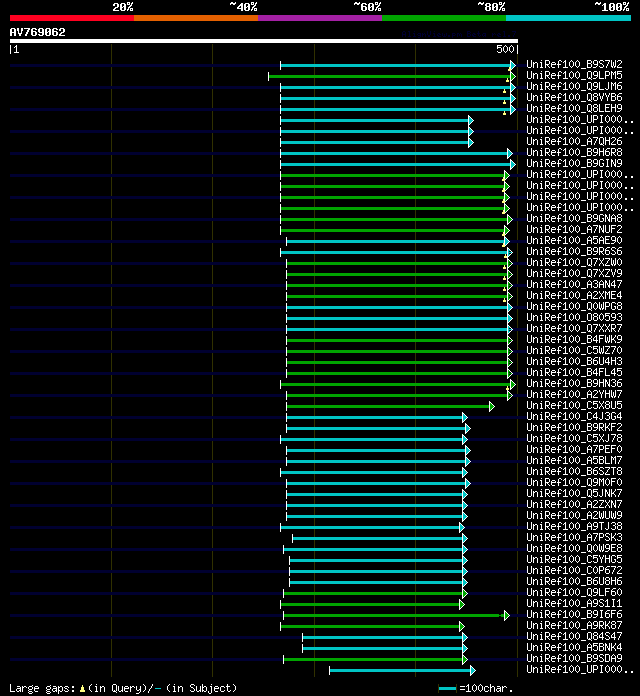Open the UniRef100_B4FWK9 hit

pyautogui.click(x=574, y=340)
